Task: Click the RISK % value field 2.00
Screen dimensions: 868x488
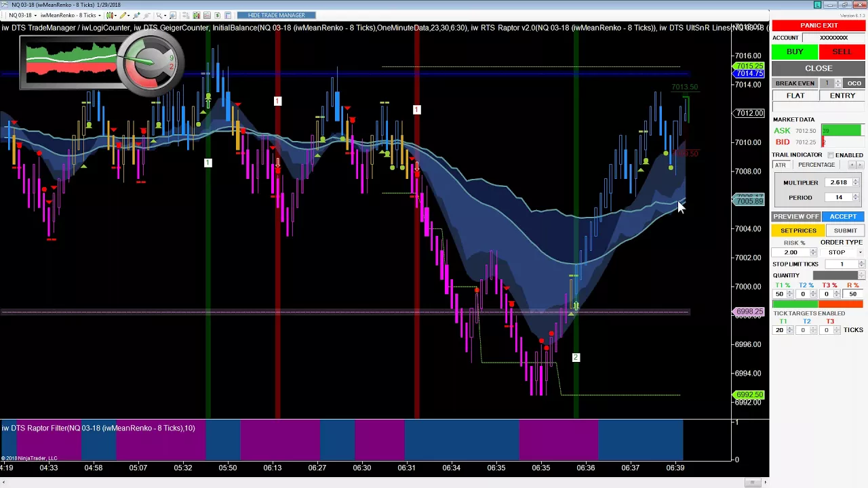Action: [791, 252]
